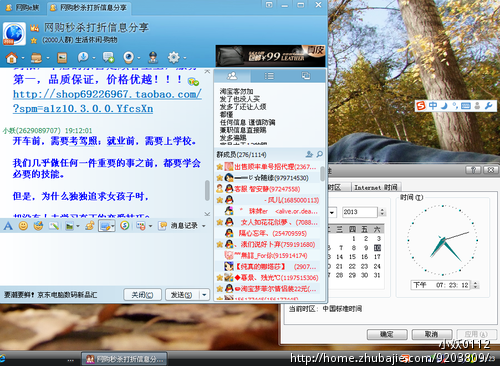Open message history 消息记录
Screen dimensions: 500x366
pos(184,226)
